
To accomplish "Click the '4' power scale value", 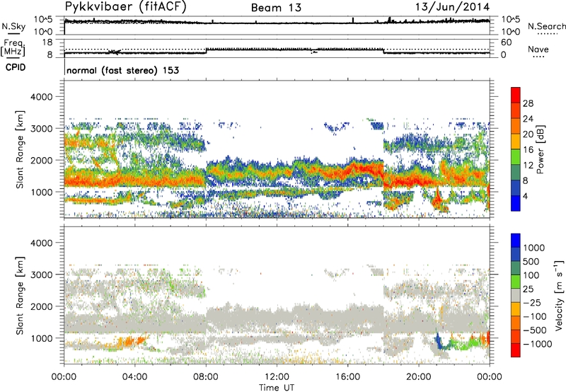I will (x=525, y=197).
